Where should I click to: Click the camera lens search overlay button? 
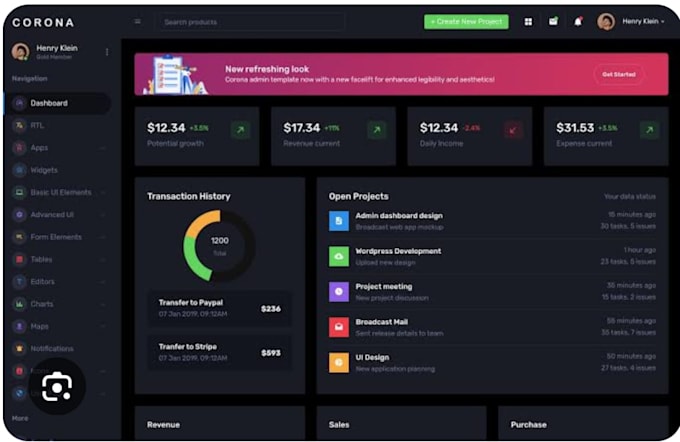57,386
